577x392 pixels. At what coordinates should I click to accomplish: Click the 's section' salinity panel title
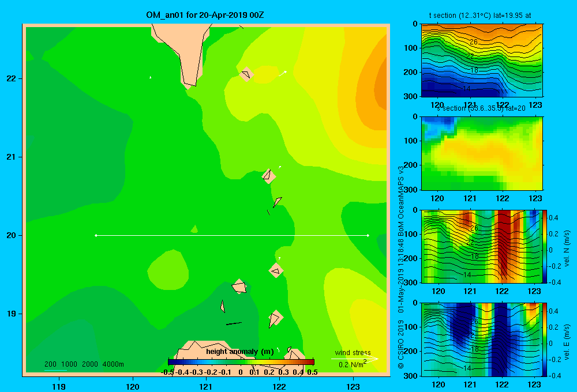tap(481, 108)
